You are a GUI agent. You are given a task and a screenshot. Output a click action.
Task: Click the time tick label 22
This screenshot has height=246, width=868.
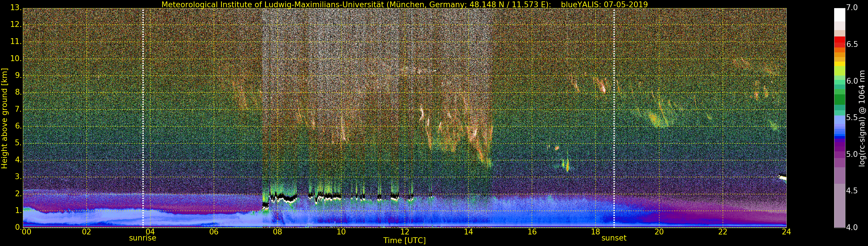723,232
